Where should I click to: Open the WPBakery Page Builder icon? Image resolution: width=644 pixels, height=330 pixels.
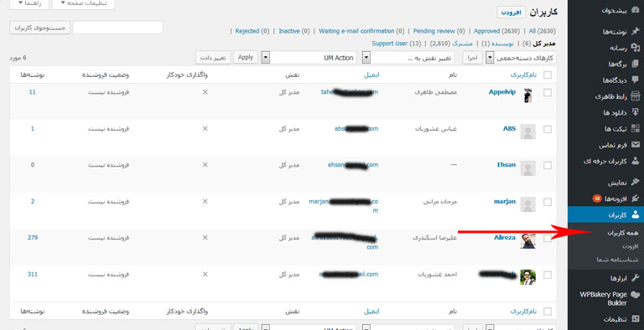(x=635, y=294)
